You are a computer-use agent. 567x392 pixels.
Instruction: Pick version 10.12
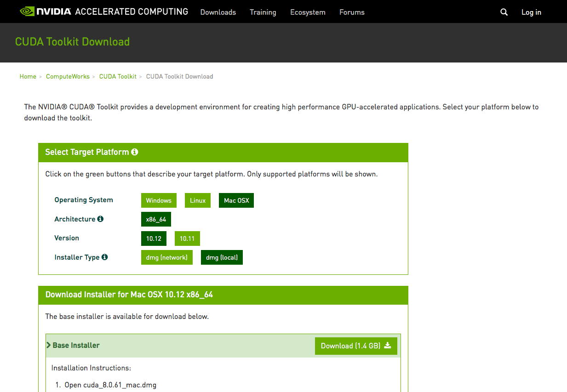(x=154, y=239)
